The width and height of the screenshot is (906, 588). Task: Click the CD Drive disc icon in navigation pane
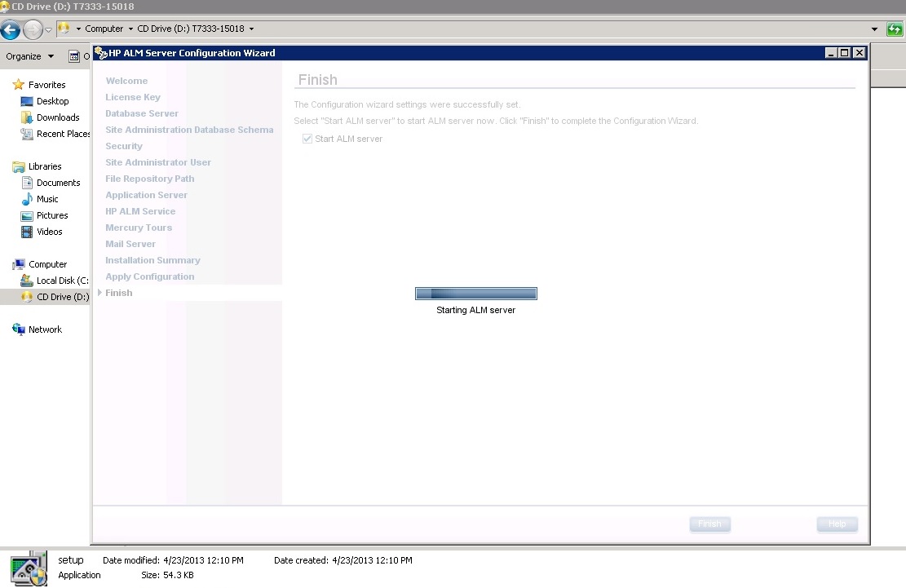coord(27,297)
